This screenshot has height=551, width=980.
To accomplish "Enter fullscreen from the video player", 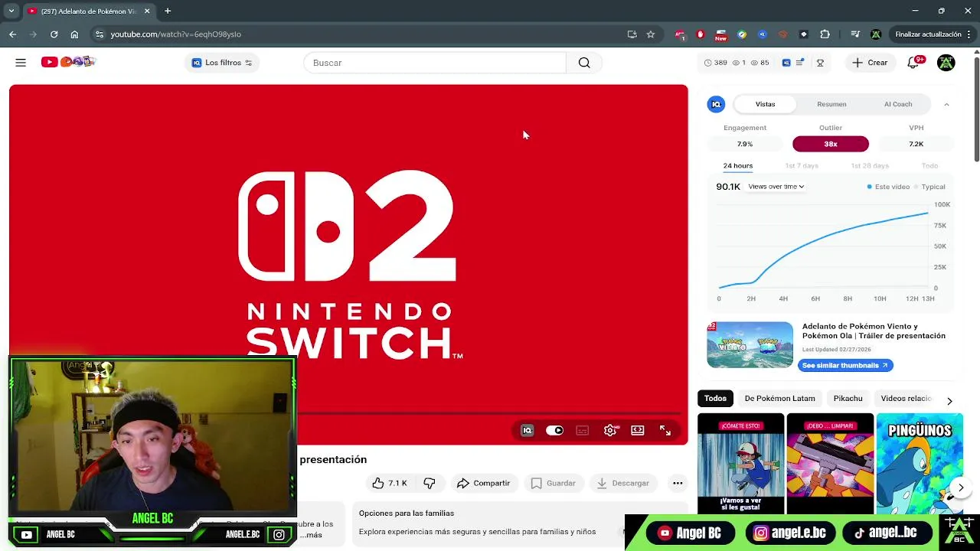I will (x=665, y=431).
